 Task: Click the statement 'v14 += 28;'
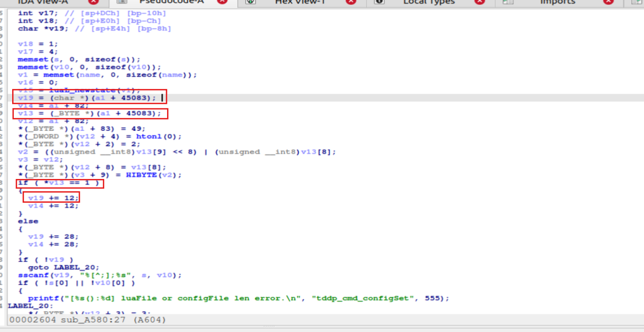pyautogui.click(x=53, y=244)
